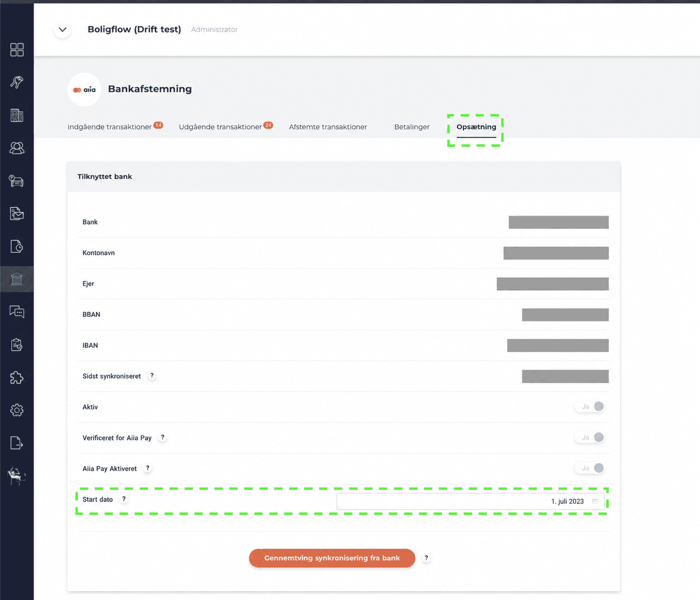Expand the Boligflow account chevron dropdown

click(63, 29)
